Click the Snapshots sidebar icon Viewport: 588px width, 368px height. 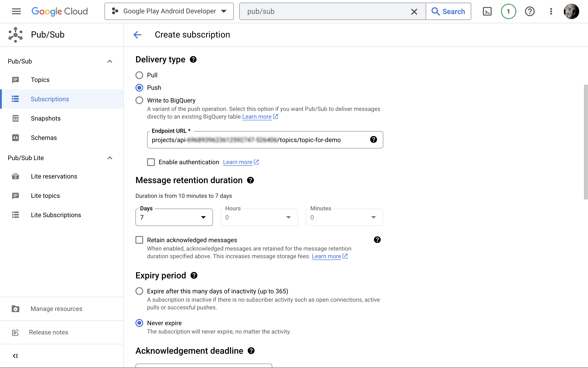16,118
